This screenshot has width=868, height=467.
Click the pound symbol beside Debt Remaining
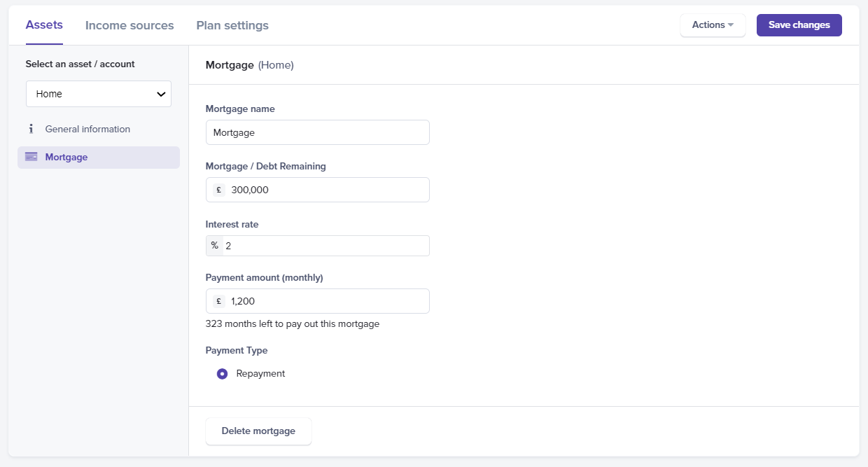pyautogui.click(x=218, y=190)
